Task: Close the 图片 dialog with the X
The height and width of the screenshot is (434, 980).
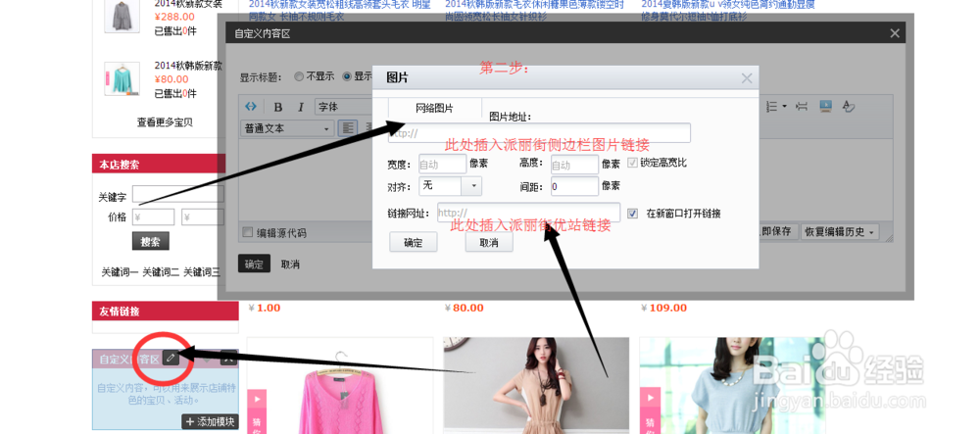Action: (x=746, y=78)
